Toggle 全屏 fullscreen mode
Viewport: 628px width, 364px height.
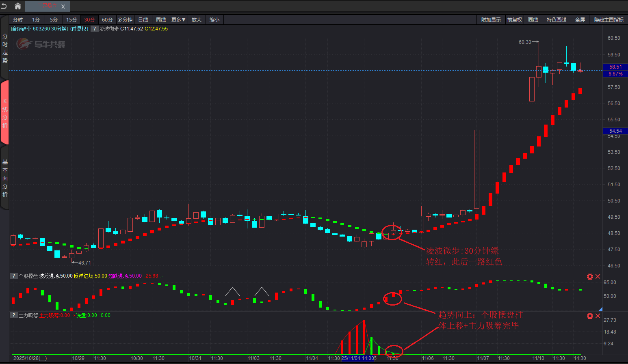pos(580,20)
